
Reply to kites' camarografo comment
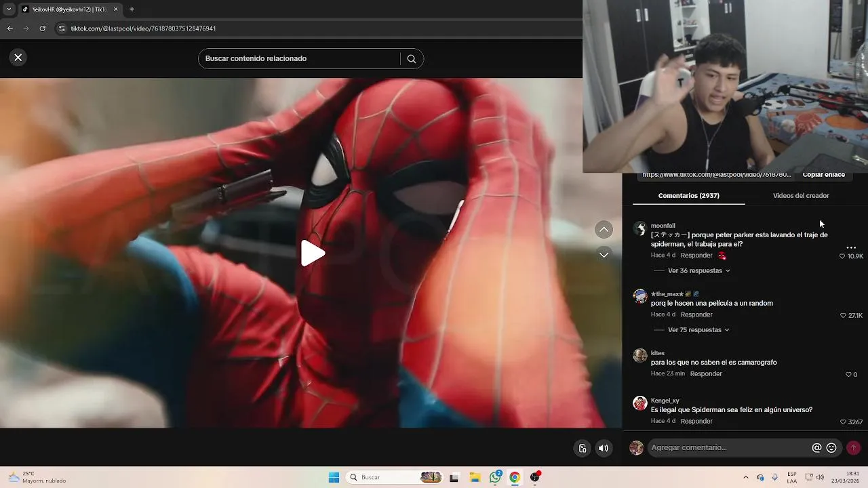(x=706, y=373)
